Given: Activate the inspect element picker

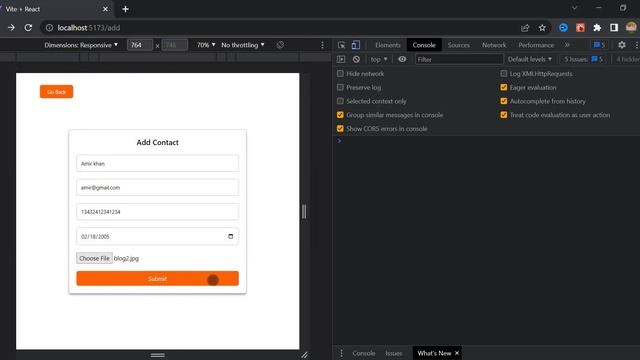Looking at the screenshot, I should [342, 45].
